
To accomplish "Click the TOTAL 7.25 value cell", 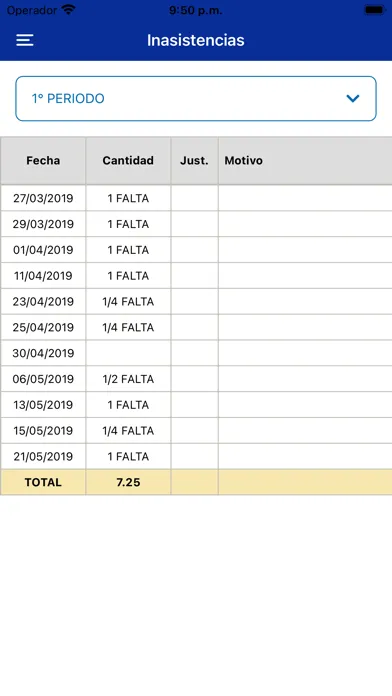I will 128,482.
